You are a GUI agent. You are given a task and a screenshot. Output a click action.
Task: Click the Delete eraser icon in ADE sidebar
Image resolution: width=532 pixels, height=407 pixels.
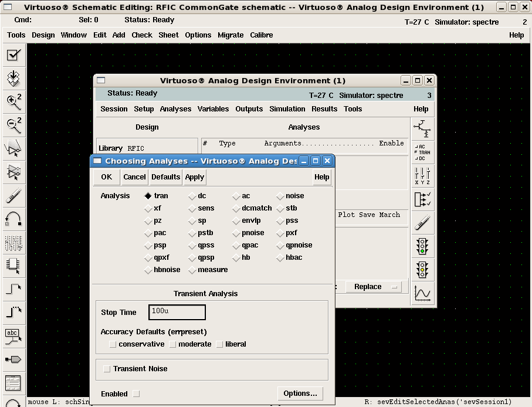click(x=422, y=223)
